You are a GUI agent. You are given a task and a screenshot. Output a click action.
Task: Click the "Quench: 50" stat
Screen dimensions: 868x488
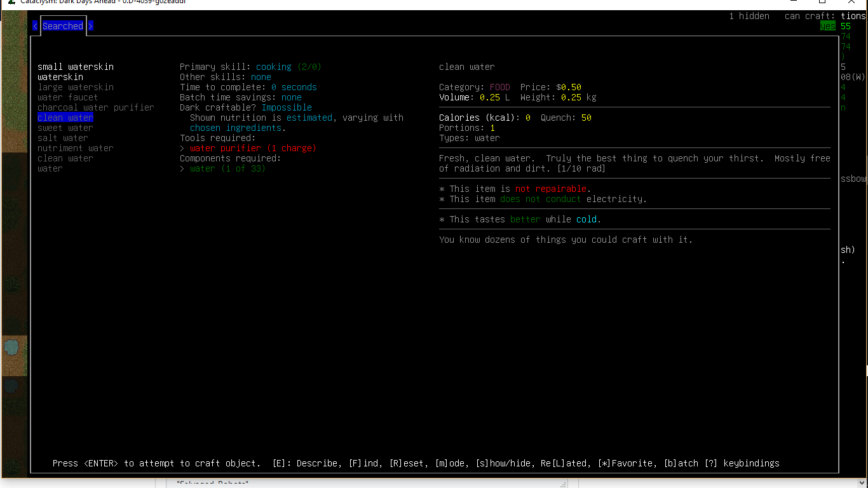click(x=566, y=118)
